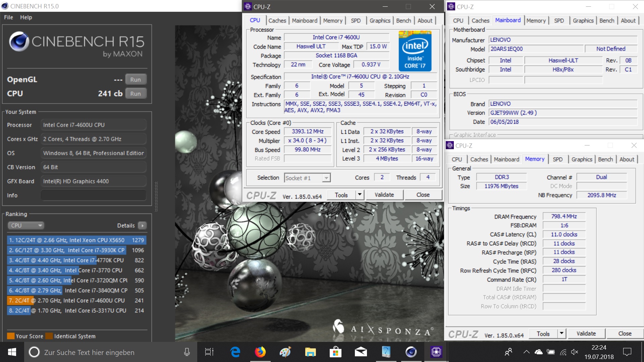Click the Core Speed value 3393.12 MHz
The width and height of the screenshot is (644, 362).
click(308, 131)
